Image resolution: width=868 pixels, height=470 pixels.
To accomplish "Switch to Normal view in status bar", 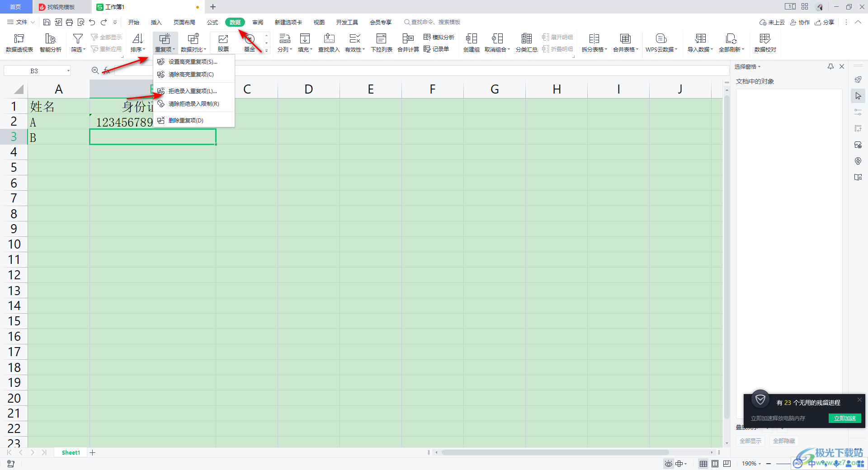I will coord(703,464).
